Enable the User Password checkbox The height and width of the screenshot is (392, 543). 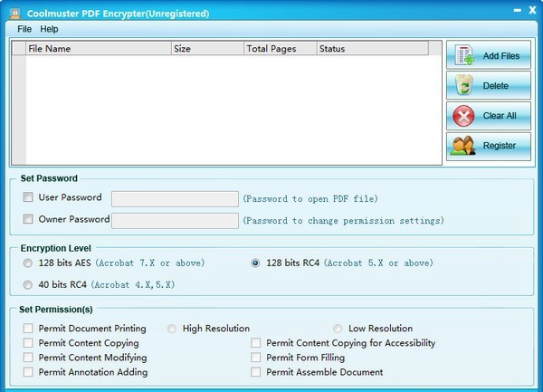click(28, 197)
